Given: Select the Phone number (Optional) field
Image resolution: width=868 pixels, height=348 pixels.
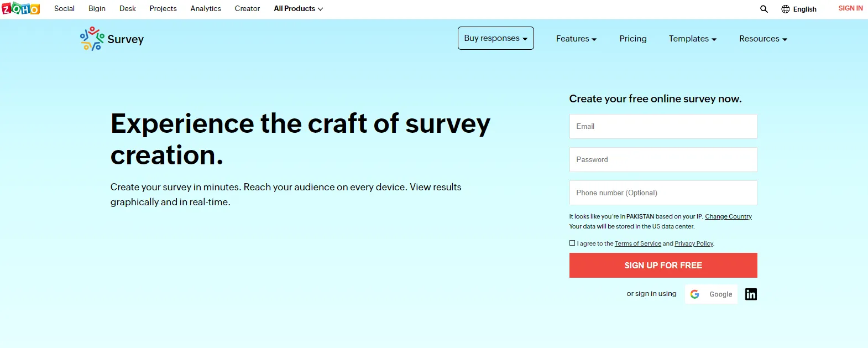Looking at the screenshot, I should pyautogui.click(x=663, y=193).
